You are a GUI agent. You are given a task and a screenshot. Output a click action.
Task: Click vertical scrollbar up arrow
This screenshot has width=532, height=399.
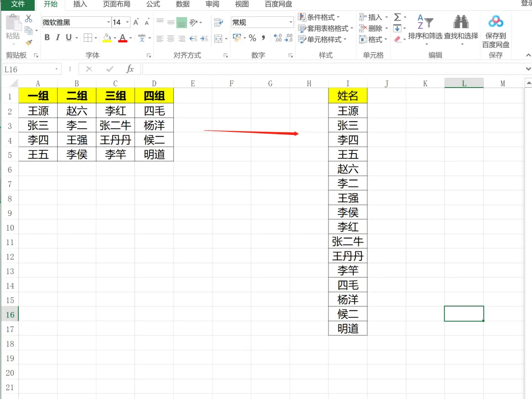[x=528, y=83]
